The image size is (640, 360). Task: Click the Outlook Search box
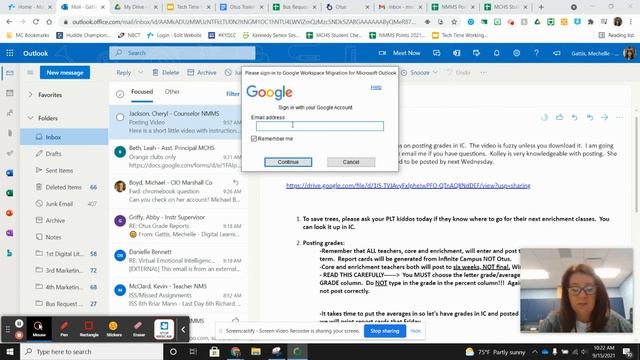(x=182, y=53)
